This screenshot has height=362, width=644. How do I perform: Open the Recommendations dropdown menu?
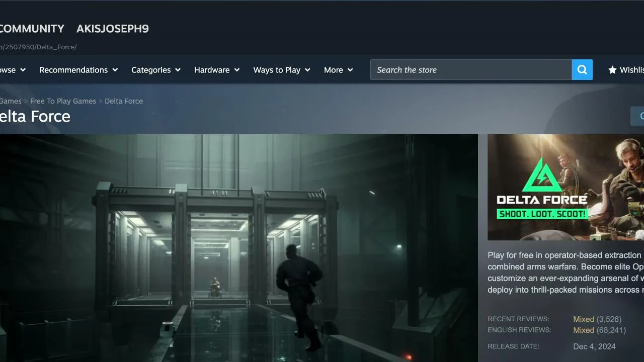click(x=78, y=70)
